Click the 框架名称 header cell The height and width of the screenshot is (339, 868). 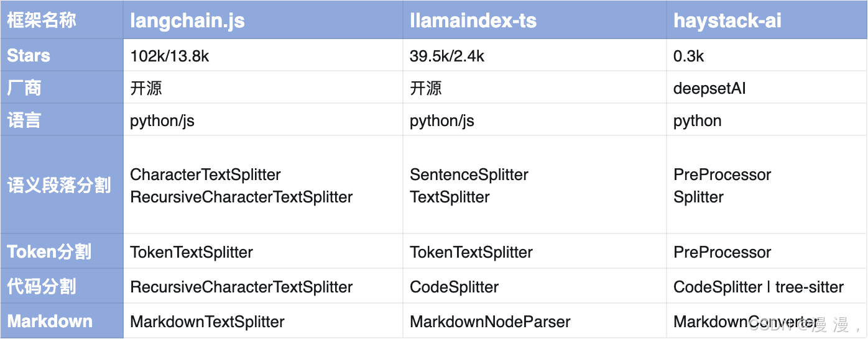click(42, 20)
